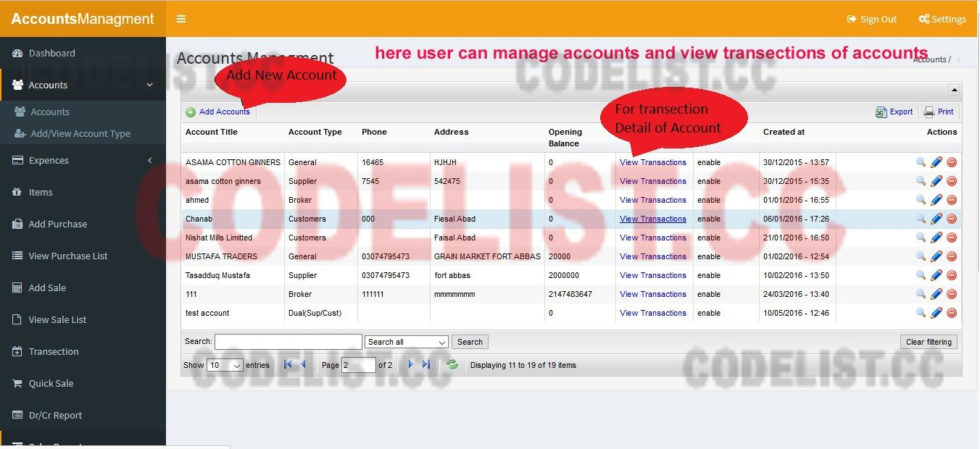Open the Show entries dropdown
This screenshot has height=449, width=980.
(x=225, y=365)
